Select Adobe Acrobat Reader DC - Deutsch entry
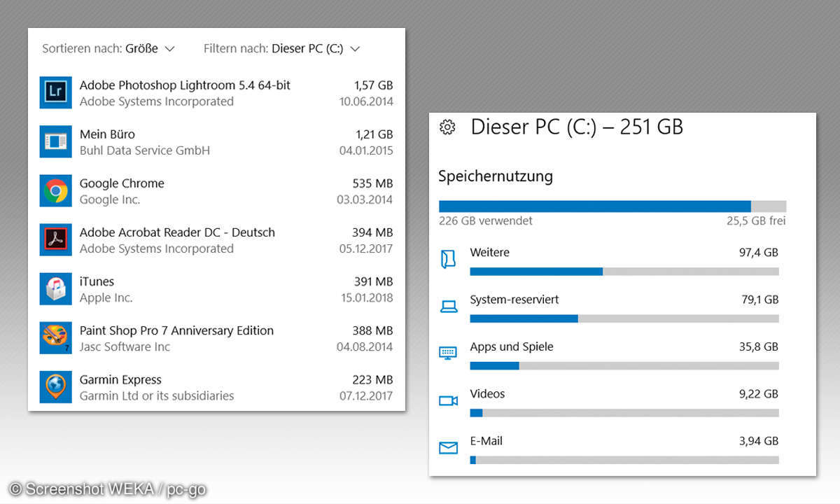The width and height of the screenshot is (840, 504). click(x=177, y=232)
